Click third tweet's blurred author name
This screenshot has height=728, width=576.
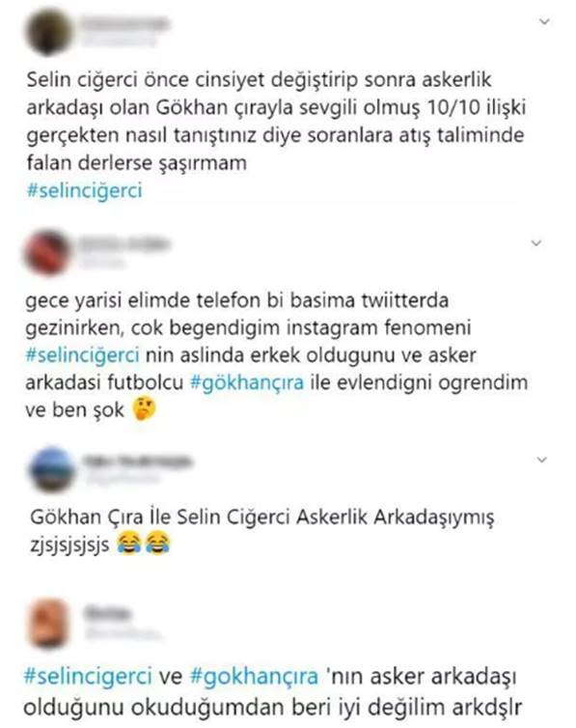[137, 462]
